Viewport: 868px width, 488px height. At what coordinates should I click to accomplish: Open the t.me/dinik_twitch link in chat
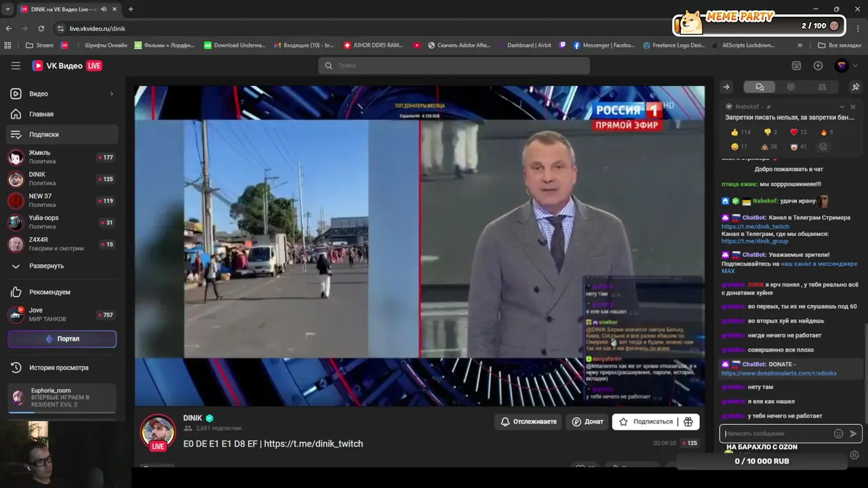(755, 226)
